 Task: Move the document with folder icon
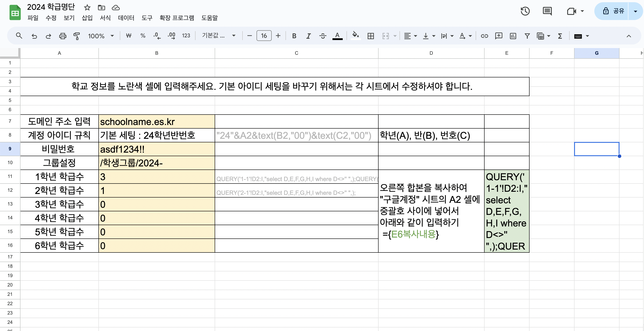click(101, 8)
